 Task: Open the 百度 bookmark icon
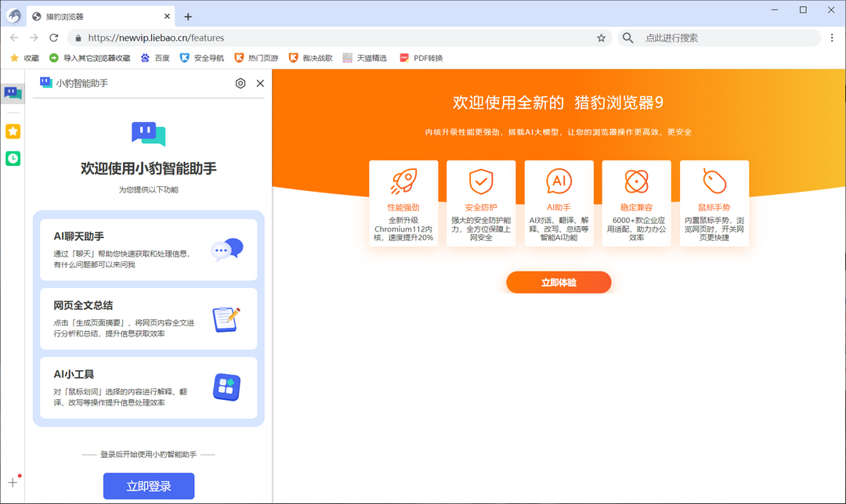(x=154, y=56)
